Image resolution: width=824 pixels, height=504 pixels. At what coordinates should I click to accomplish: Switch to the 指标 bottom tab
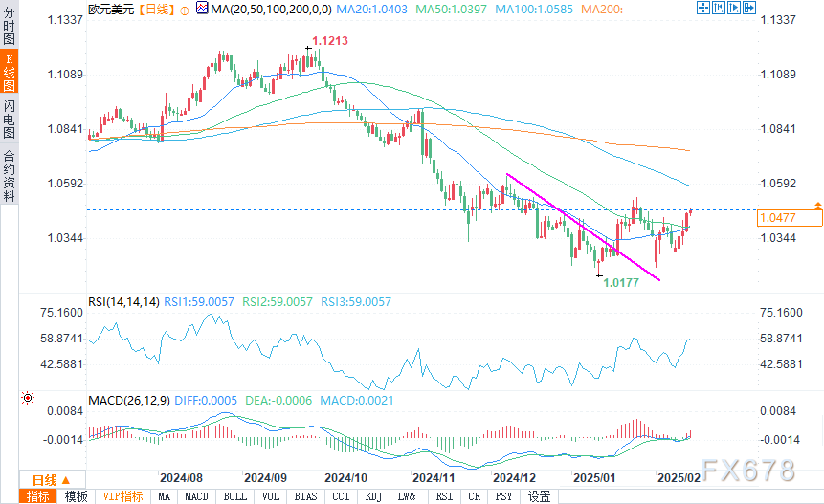pyautogui.click(x=38, y=496)
